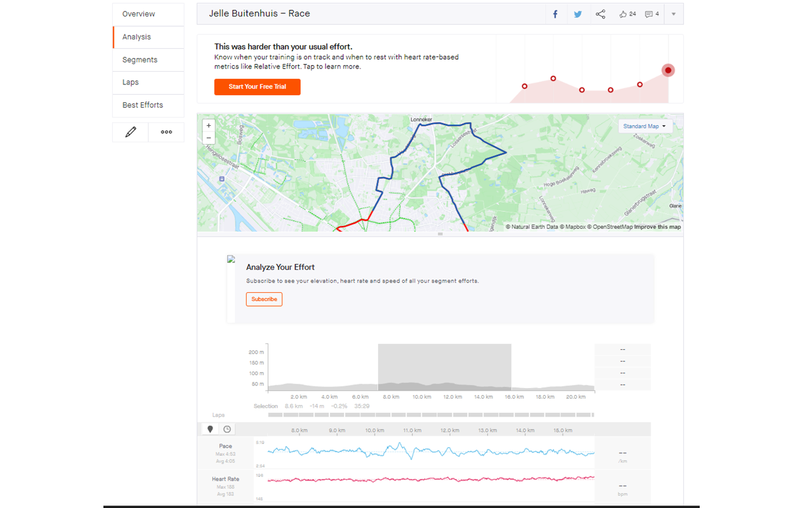Click the pink Heart Rate graph line
Image resolution: width=812 pixels, height=508 pixels.
[431, 479]
